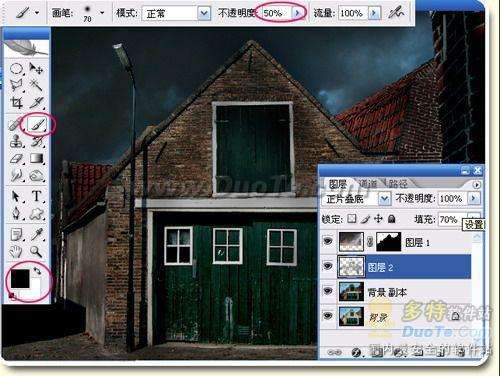Switch to the 路径 tab
Image resolution: width=500 pixels, height=376 pixels.
coord(398,184)
